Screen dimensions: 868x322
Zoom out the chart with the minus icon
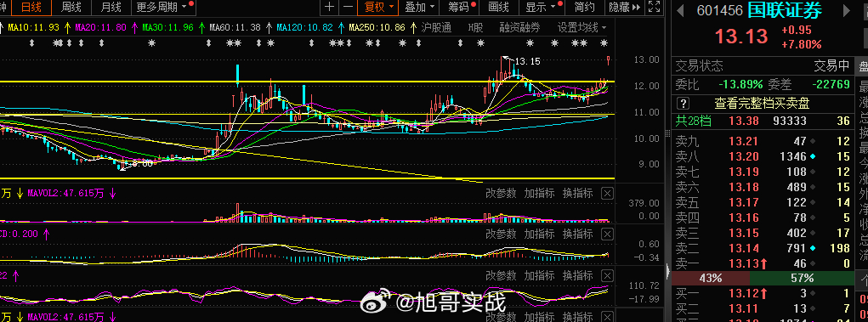348,7
